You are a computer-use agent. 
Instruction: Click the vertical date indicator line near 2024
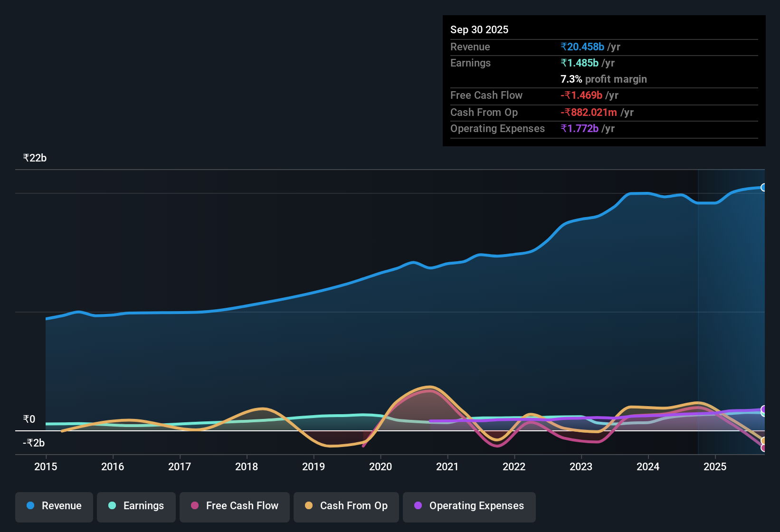[x=698, y=309]
